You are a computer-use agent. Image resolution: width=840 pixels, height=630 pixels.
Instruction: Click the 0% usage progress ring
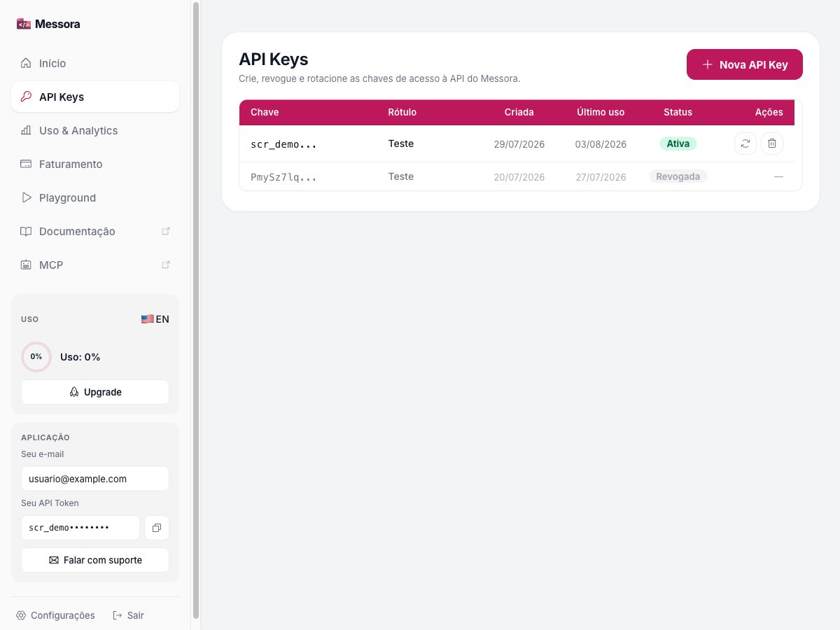(x=36, y=356)
